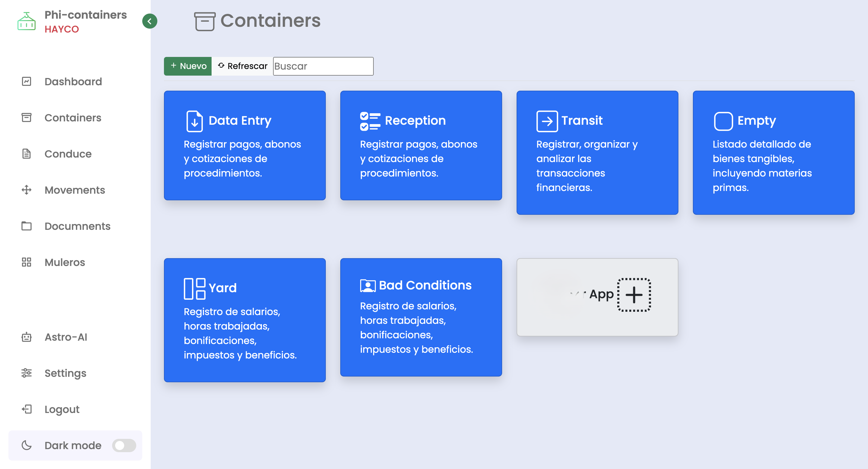Click the Muleros grid icon
Screen dimensions: 868x469
point(27,262)
